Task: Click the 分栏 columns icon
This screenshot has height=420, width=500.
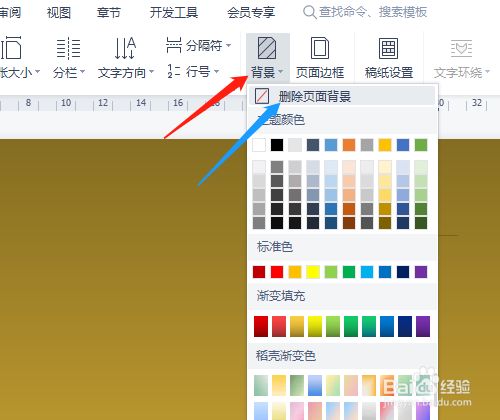Action: coord(68,48)
